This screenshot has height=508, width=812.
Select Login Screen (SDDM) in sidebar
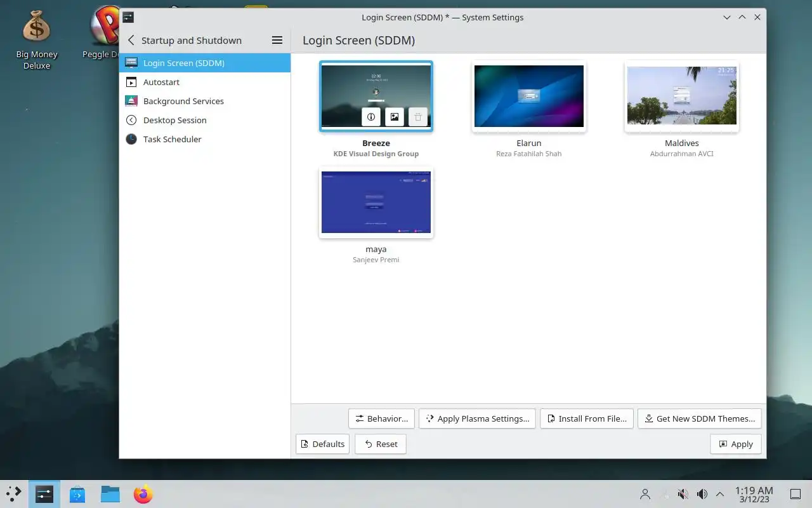[x=205, y=63]
